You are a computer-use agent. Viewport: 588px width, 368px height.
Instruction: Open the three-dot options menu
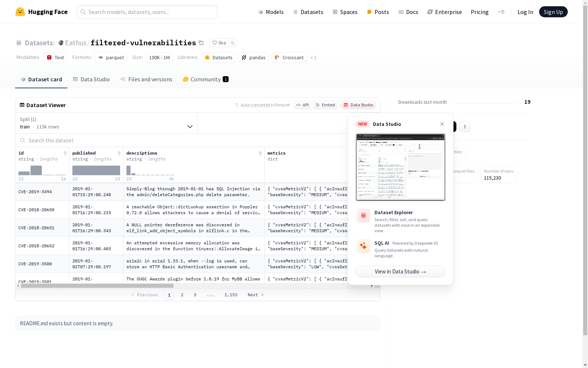pyautogui.click(x=465, y=127)
